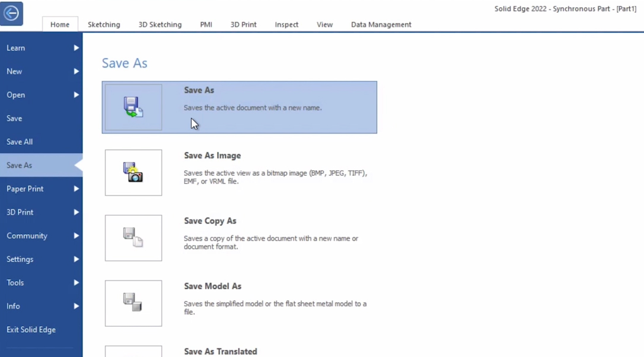This screenshot has width=644, height=357.
Task: Click Save All in the sidebar
Action: tap(41, 142)
